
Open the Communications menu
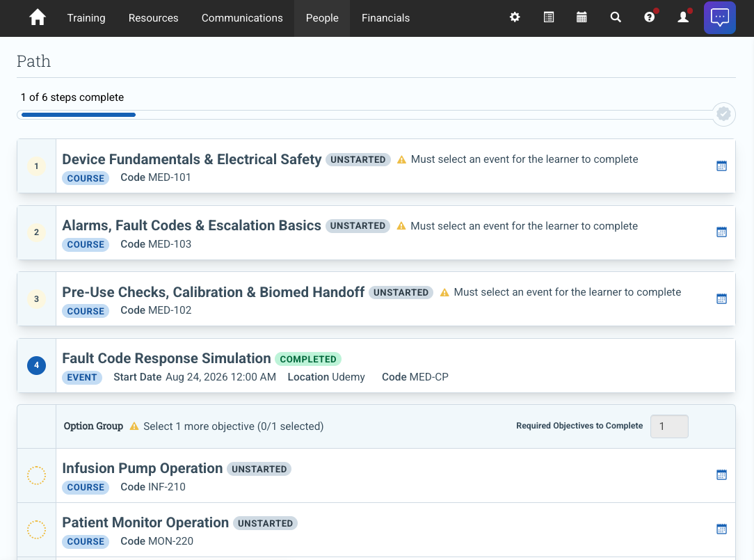point(242,18)
